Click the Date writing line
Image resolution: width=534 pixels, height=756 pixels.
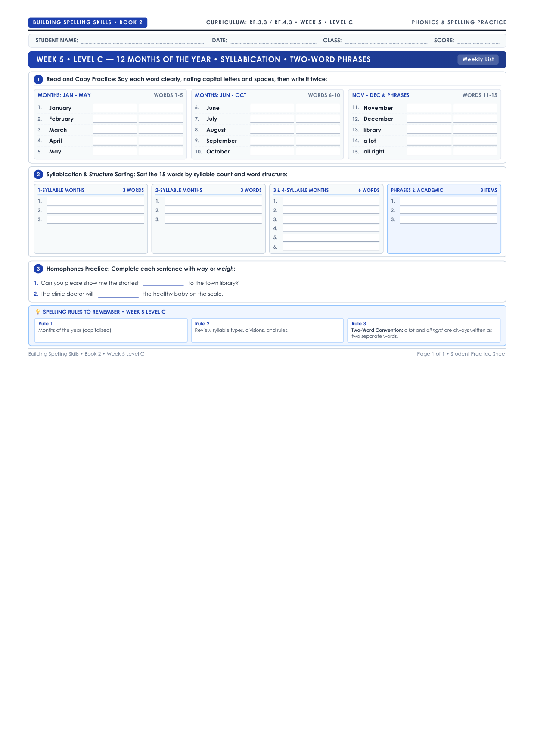tap(273, 41)
